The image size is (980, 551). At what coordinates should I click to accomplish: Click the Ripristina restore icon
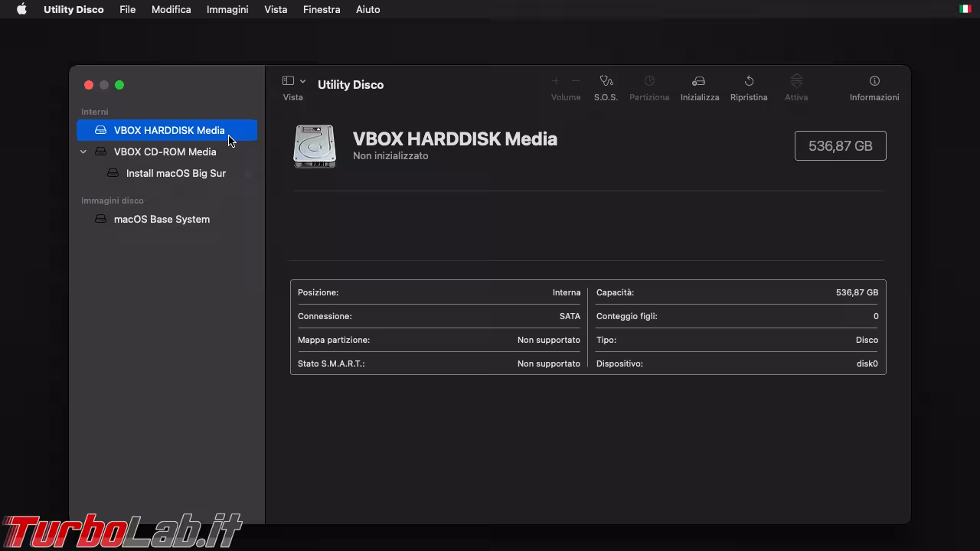tap(748, 81)
